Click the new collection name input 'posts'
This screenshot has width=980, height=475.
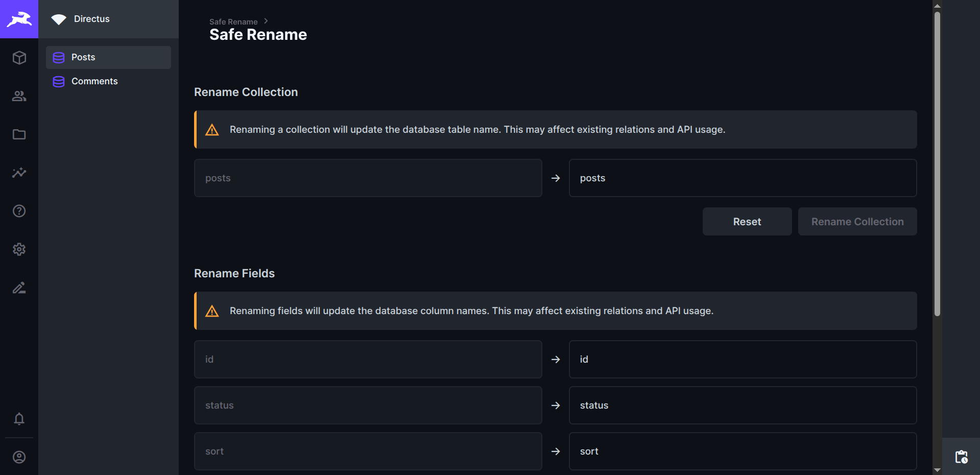[x=743, y=178]
